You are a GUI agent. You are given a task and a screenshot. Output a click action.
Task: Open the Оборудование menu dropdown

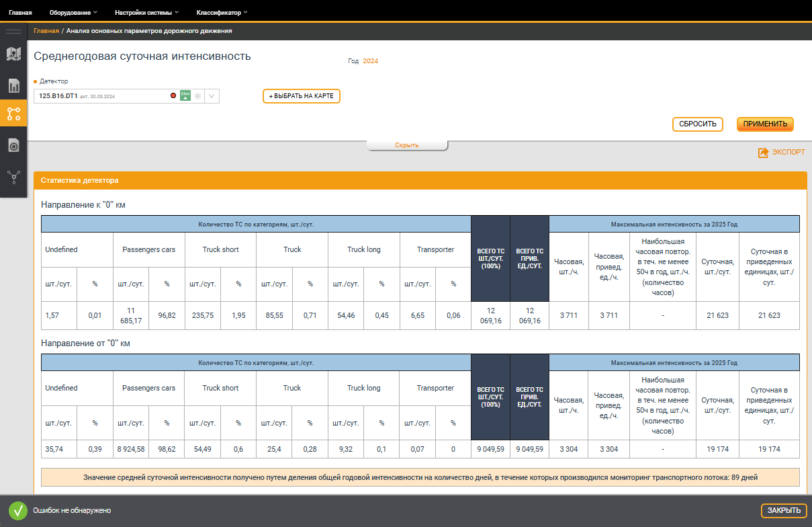coord(73,12)
